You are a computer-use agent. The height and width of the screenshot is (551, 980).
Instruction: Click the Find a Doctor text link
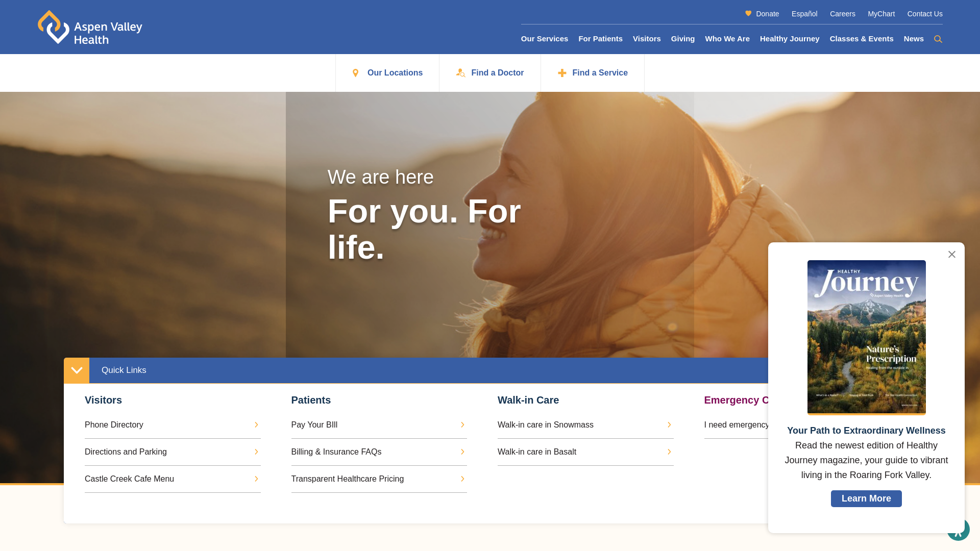[498, 73]
